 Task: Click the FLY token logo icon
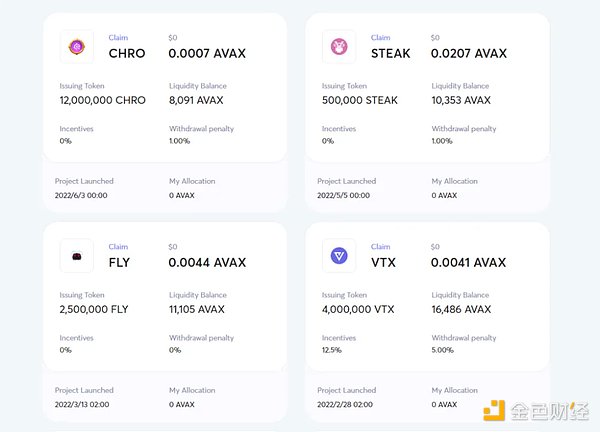(77, 256)
